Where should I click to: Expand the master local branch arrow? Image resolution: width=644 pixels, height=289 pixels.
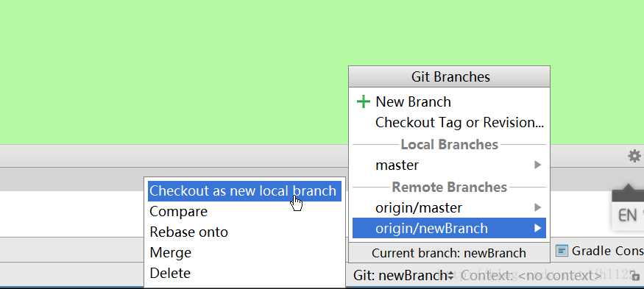537,165
